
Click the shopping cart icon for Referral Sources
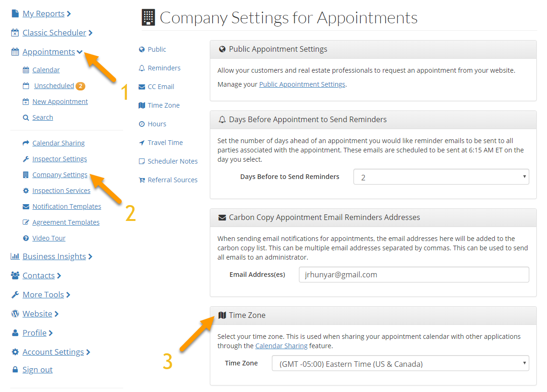coord(142,180)
